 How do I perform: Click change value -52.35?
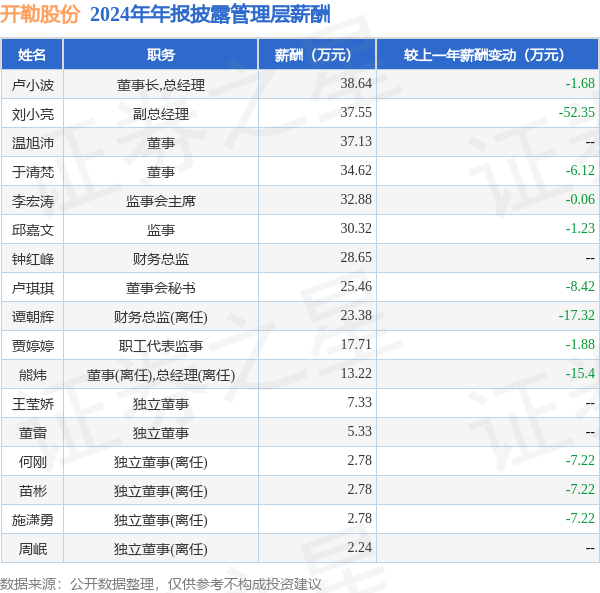(x=577, y=112)
